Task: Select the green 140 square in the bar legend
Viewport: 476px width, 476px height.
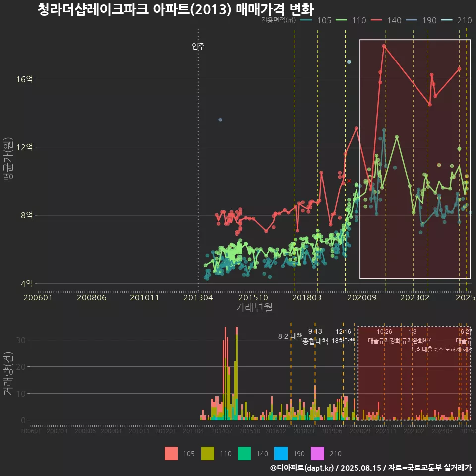Action: (244, 454)
